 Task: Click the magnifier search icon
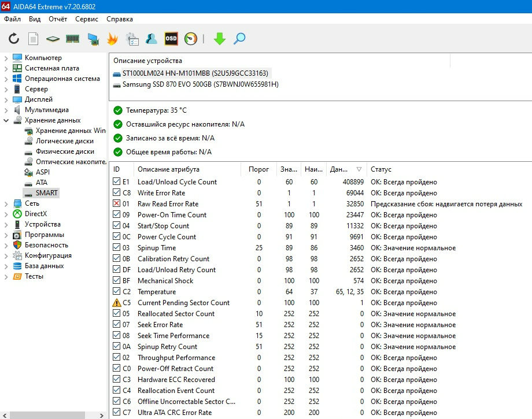[239, 39]
